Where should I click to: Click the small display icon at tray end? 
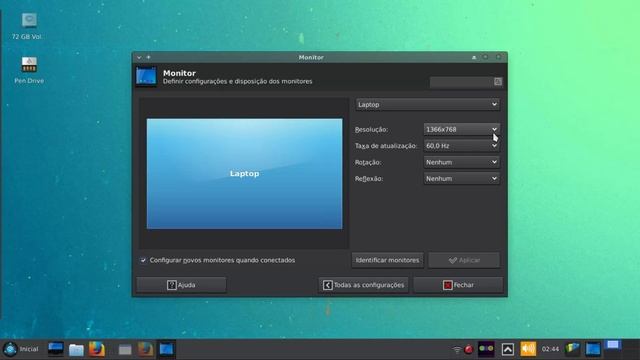pos(612,345)
